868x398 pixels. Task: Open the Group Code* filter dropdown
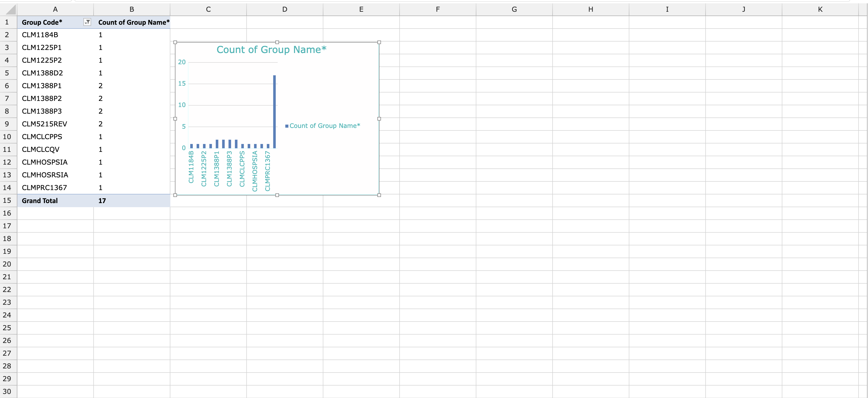point(87,22)
